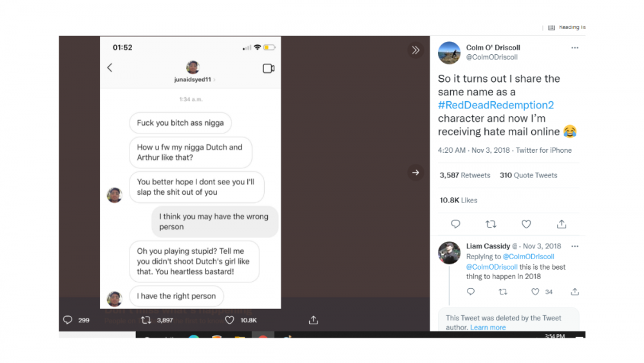This screenshot has height=363, width=644.
Task: View the 310 Quote Tweets list
Action: (529, 175)
